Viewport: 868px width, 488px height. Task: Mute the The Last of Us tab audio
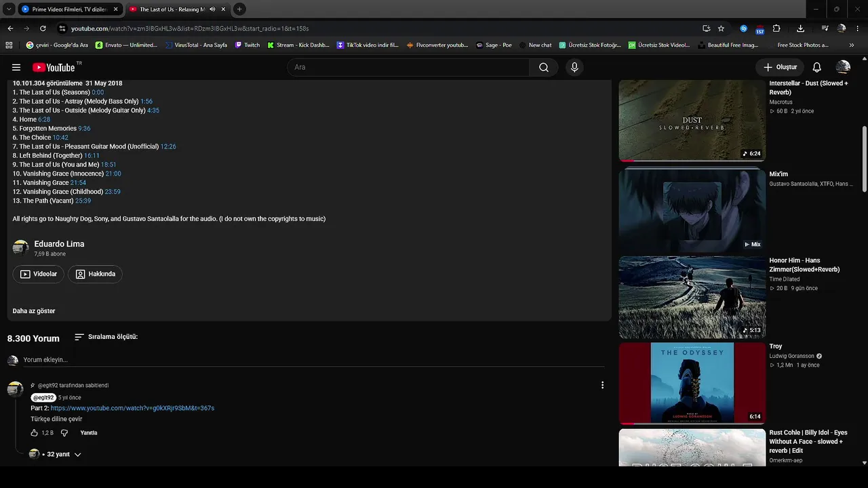coord(212,9)
